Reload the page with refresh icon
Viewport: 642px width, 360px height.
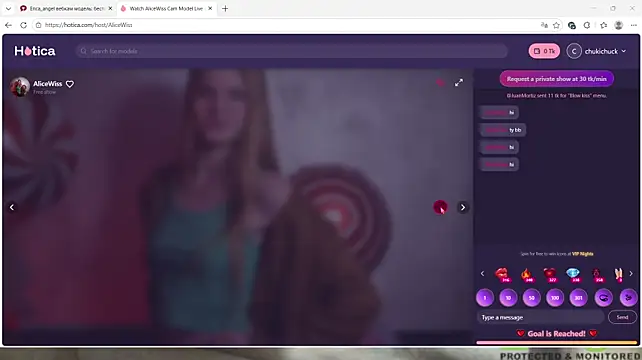pos(23,25)
